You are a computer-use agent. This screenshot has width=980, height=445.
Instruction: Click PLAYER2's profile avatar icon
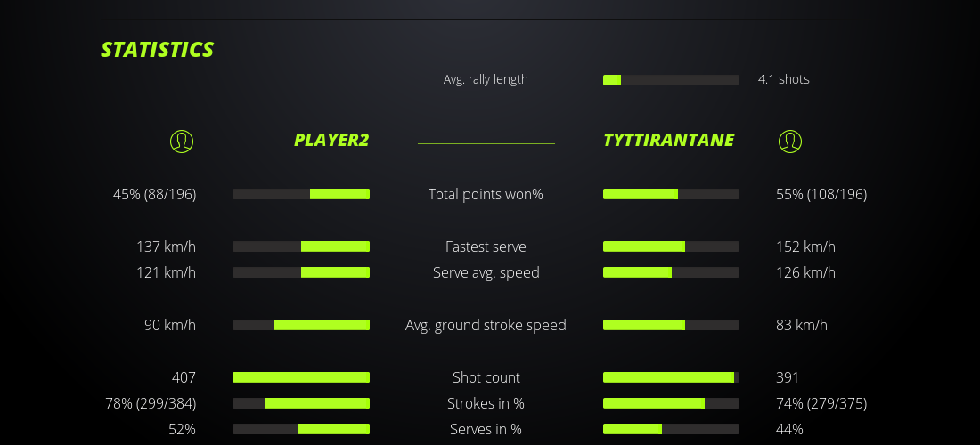181,141
